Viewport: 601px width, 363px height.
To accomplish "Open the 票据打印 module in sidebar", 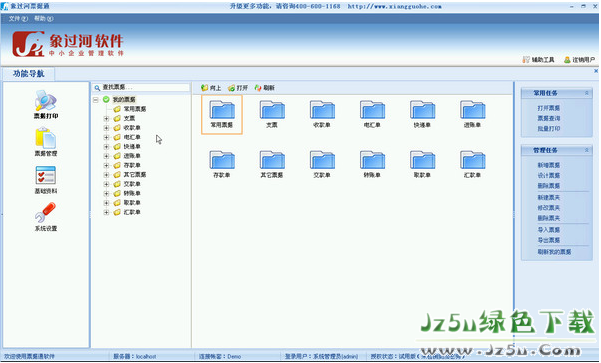I will coord(46,104).
